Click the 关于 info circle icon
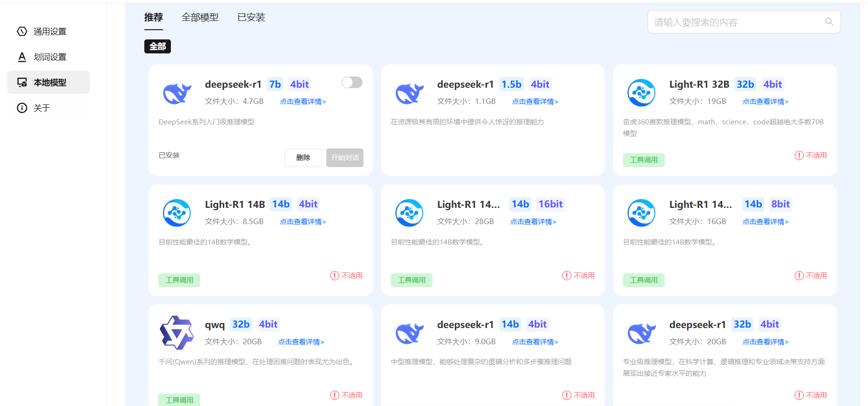868x406 pixels. (22, 108)
